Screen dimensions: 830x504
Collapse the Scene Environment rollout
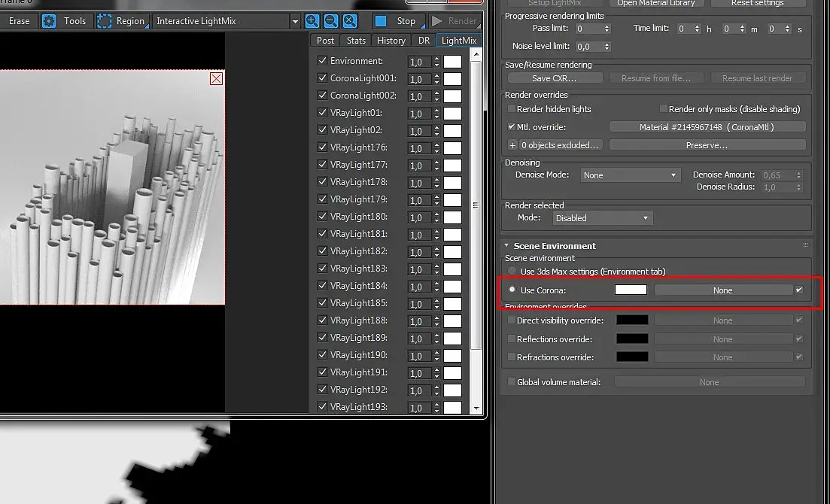click(x=506, y=246)
